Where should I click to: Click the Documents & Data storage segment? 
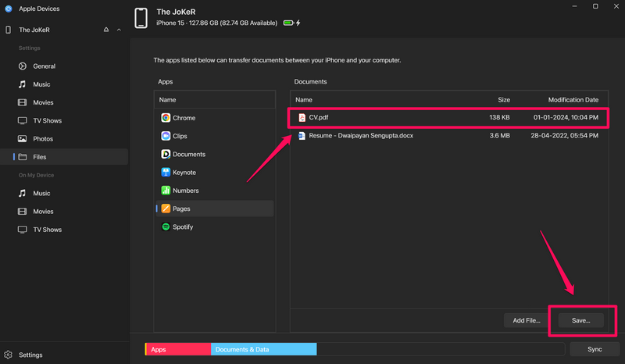[263, 349]
